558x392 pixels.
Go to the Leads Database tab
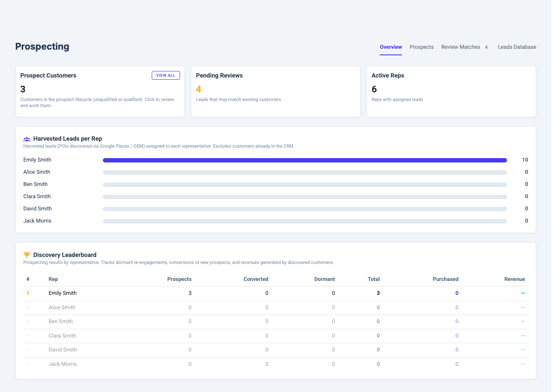point(517,47)
